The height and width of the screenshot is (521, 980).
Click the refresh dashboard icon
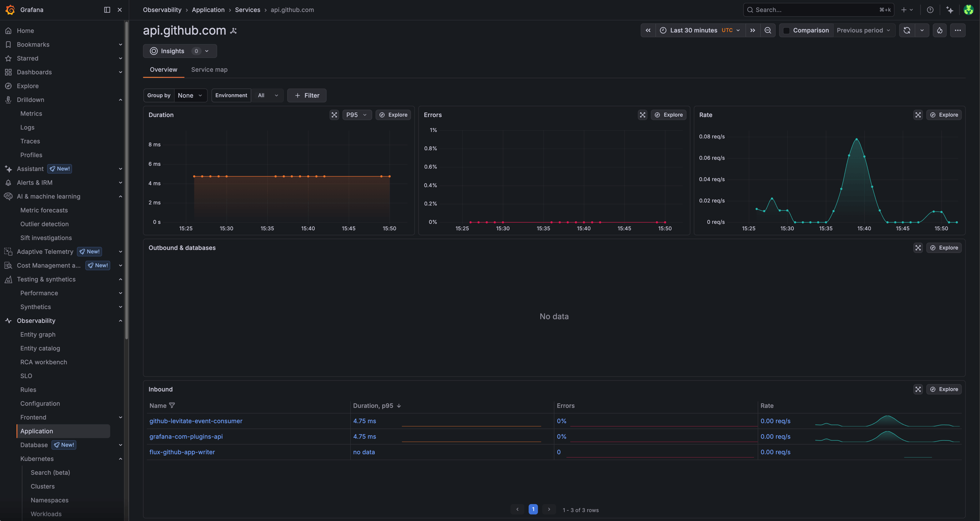tap(906, 30)
